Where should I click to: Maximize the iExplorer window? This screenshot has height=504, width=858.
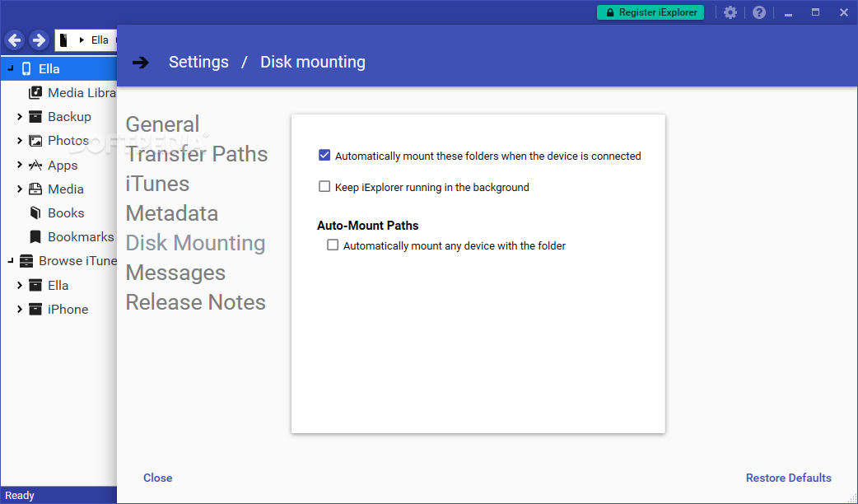tap(815, 12)
